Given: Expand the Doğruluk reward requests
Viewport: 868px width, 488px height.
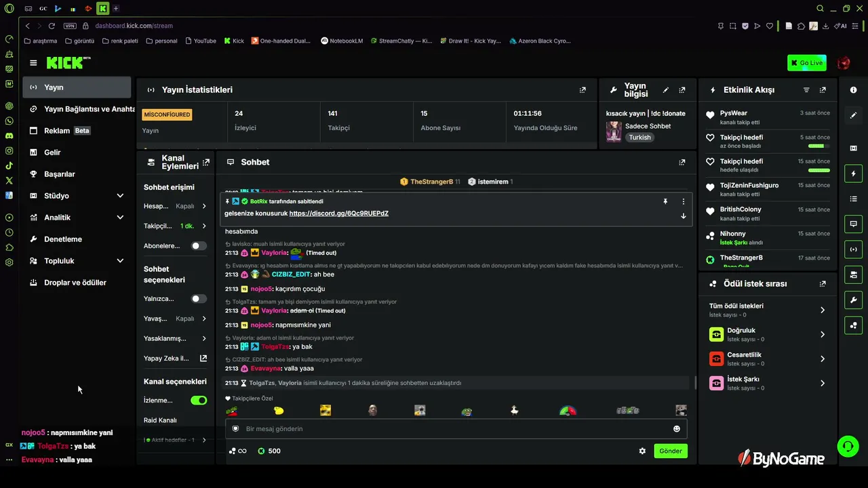Looking at the screenshot, I should tap(766, 334).
